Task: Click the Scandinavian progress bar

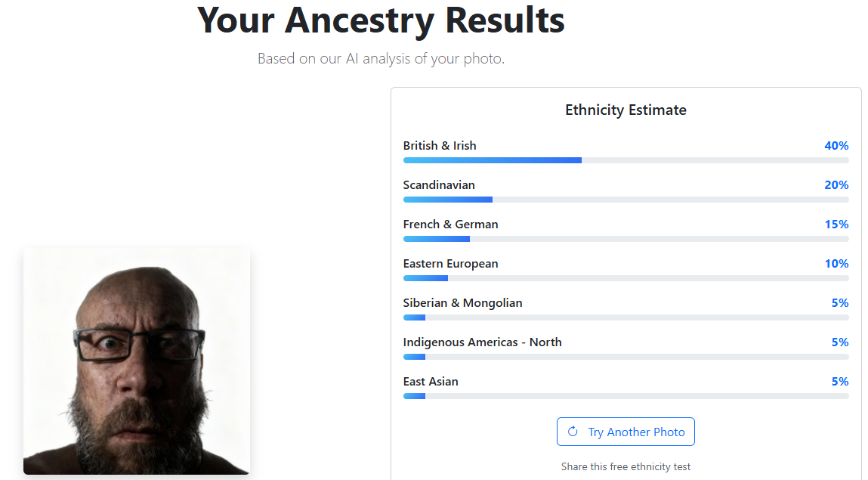Action: point(626,200)
